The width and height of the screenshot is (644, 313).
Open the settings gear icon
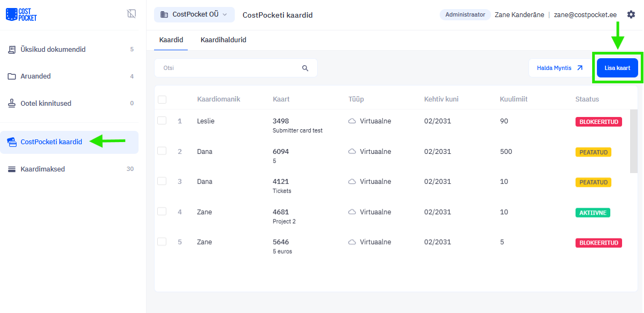click(x=631, y=14)
